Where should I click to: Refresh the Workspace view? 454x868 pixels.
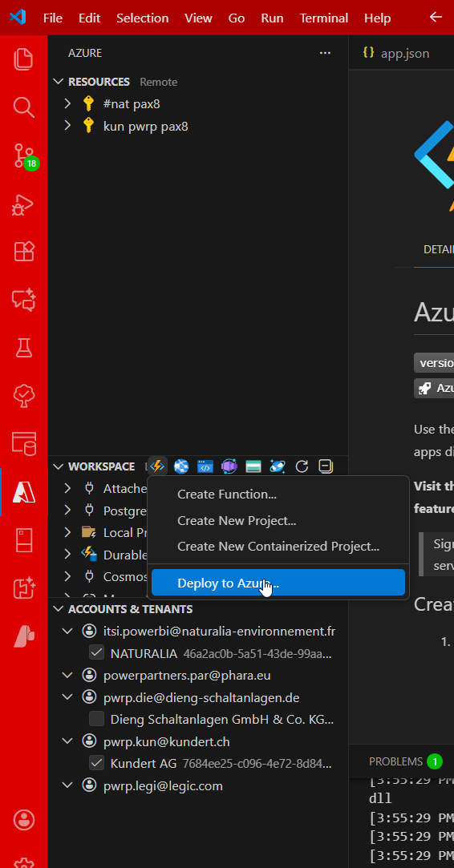[302, 466]
